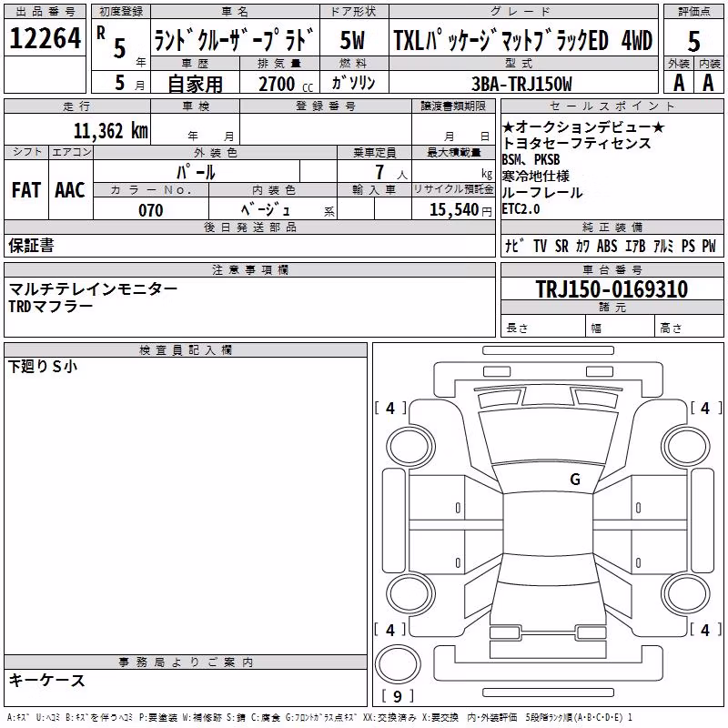
Task: Click the legend entry W:補修跡
Action: (201, 718)
